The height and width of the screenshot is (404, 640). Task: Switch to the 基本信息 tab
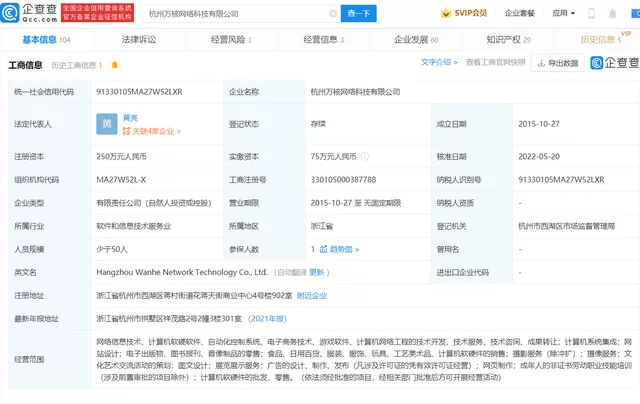pyautogui.click(x=46, y=40)
